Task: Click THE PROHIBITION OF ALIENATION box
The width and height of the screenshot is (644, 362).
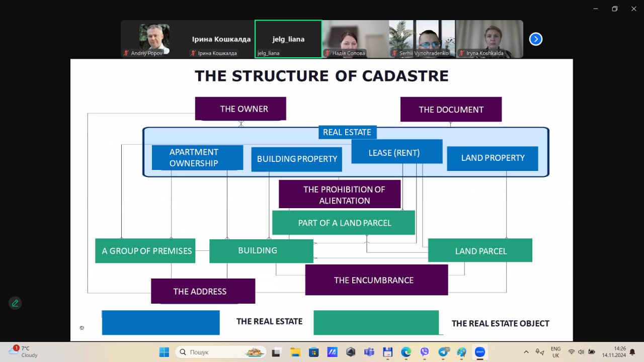Action: (340, 194)
